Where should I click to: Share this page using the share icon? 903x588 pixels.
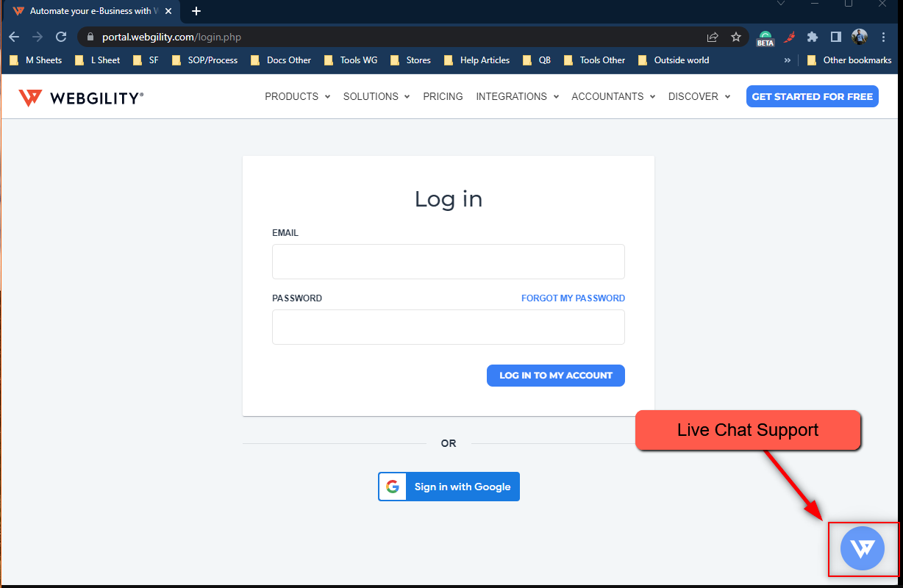713,37
